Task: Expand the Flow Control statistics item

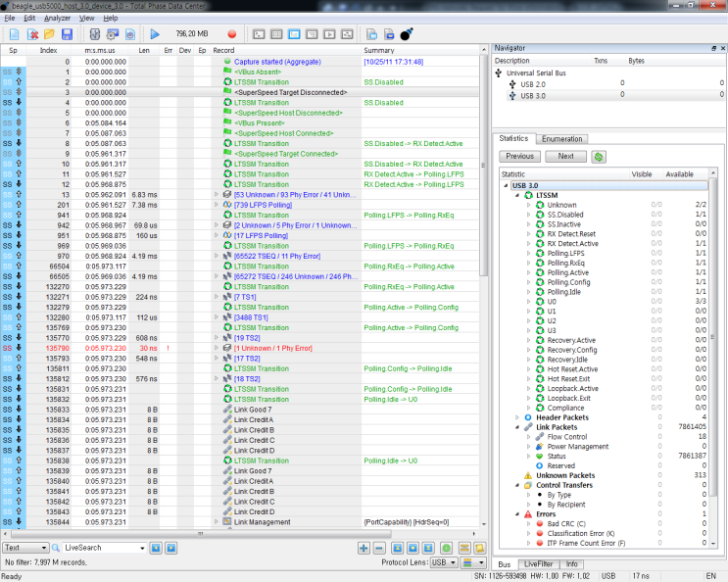Action: pyautogui.click(x=528, y=437)
